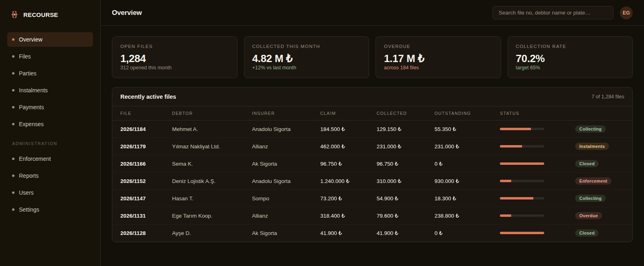The height and width of the screenshot is (266, 644).
Task: Open the Overview sidebar item
Action: coord(50,39)
